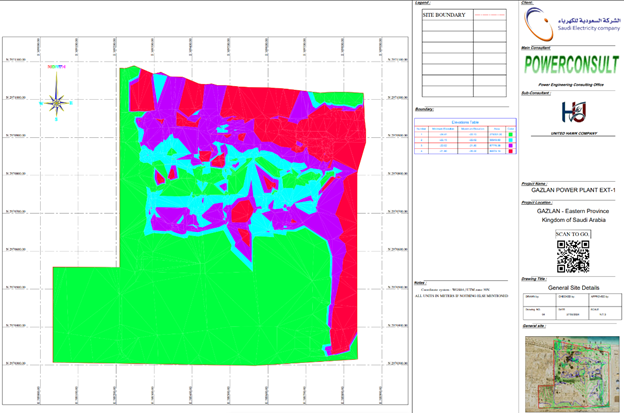624x413 pixels.
Task: Click the green swatch in Elevations Table
Action: pos(511,135)
